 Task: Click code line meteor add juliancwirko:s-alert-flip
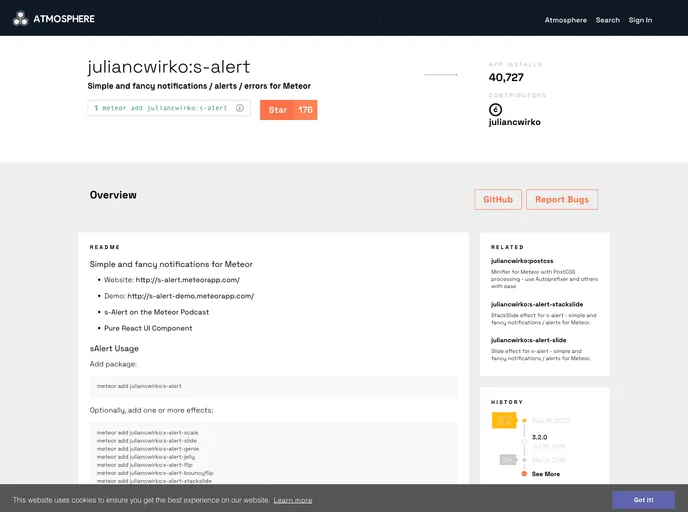coord(144,465)
